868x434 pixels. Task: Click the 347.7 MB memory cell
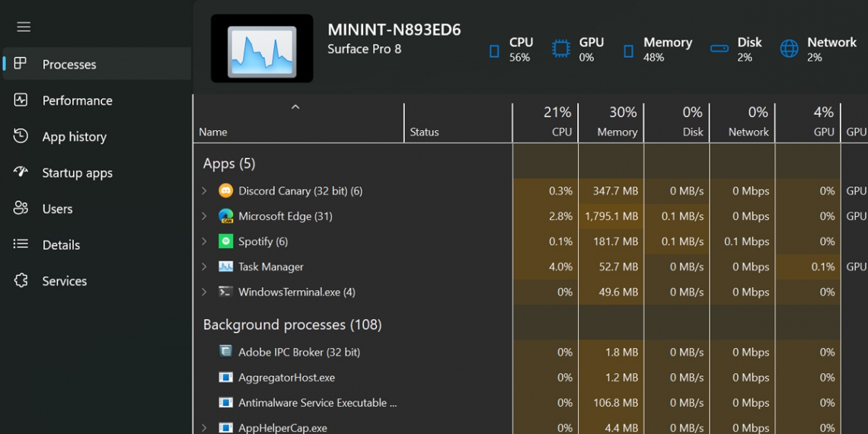click(x=611, y=191)
